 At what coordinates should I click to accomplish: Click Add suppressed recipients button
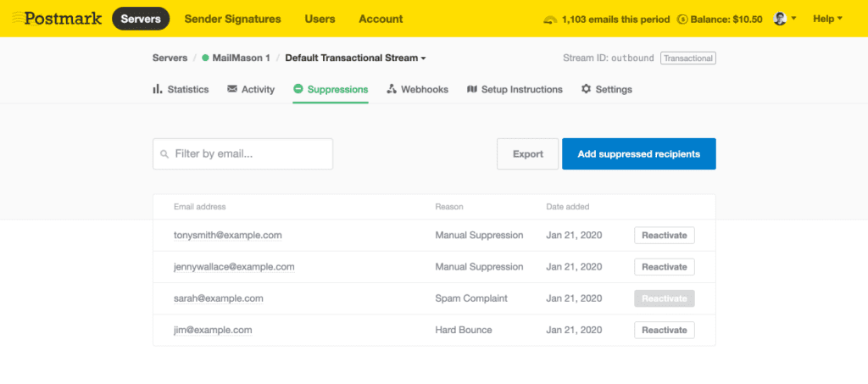point(639,153)
